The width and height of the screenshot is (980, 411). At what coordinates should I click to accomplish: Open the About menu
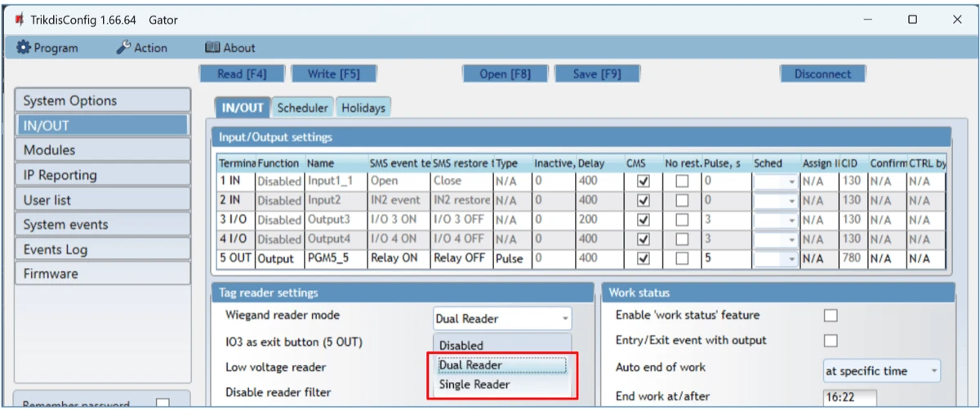pyautogui.click(x=229, y=48)
